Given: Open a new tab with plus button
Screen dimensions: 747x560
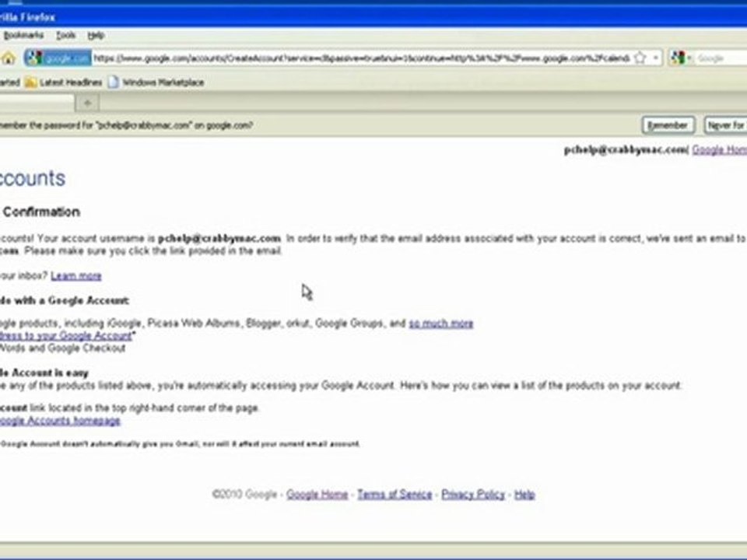Looking at the screenshot, I should [88, 103].
